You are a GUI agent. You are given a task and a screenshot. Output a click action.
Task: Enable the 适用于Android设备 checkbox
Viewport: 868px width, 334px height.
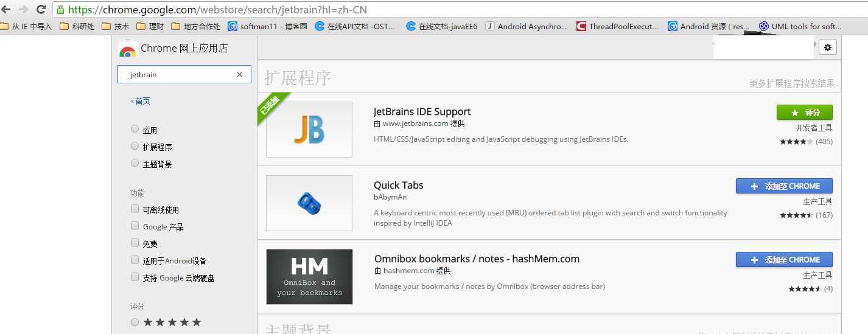(x=135, y=260)
